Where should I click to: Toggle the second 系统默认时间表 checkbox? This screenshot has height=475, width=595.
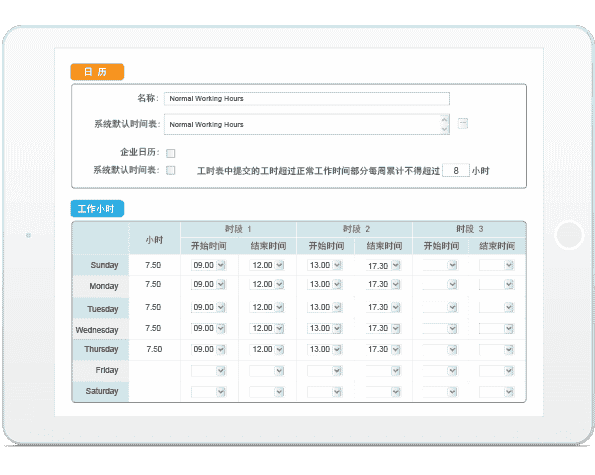[x=171, y=170]
